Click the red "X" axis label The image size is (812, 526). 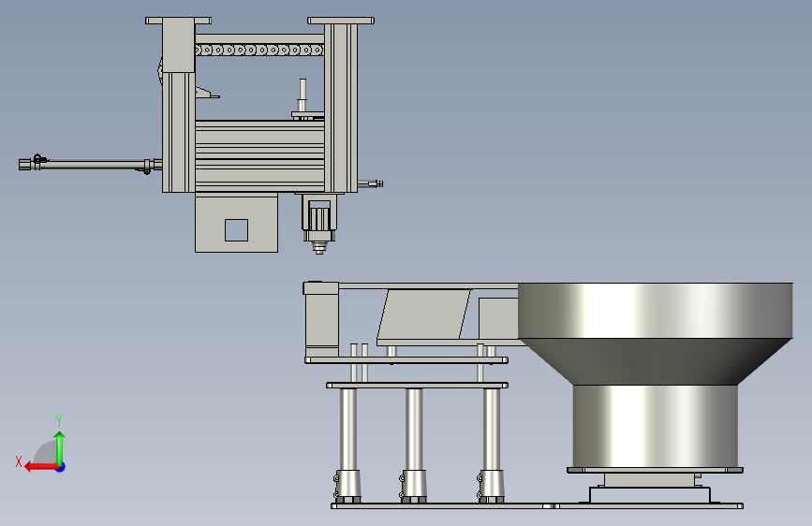pos(19,461)
